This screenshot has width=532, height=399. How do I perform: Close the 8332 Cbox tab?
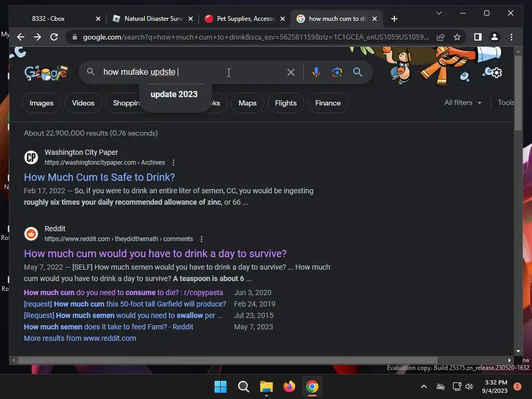point(98,19)
